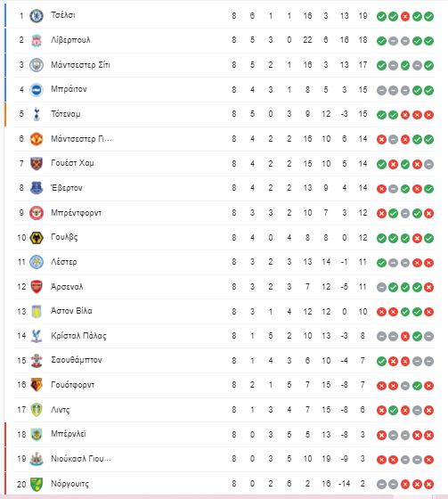Open the Έβερτον team link

pyautogui.click(x=67, y=188)
